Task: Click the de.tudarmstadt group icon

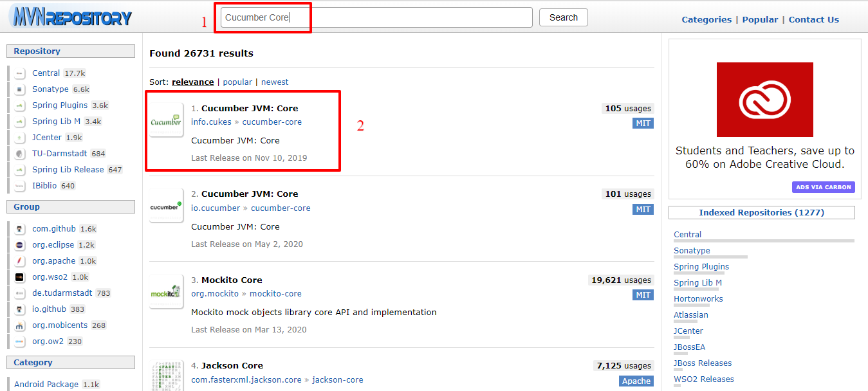Action: (20, 293)
